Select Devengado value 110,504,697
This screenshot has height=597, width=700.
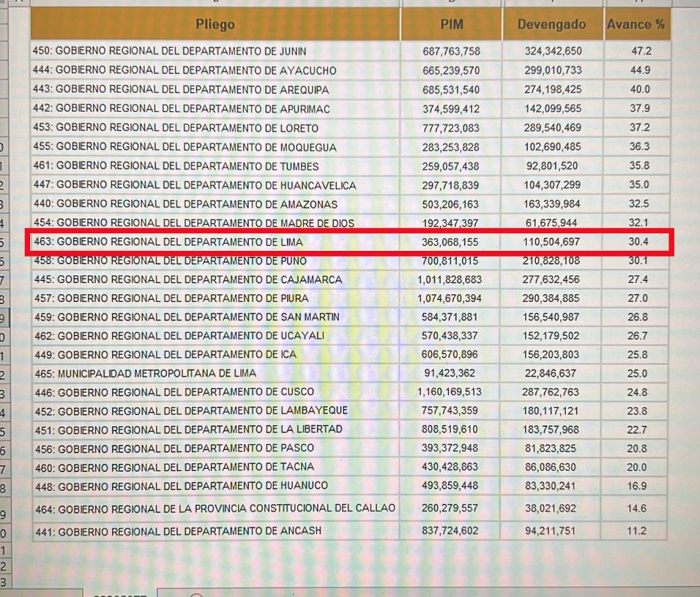coord(553,242)
